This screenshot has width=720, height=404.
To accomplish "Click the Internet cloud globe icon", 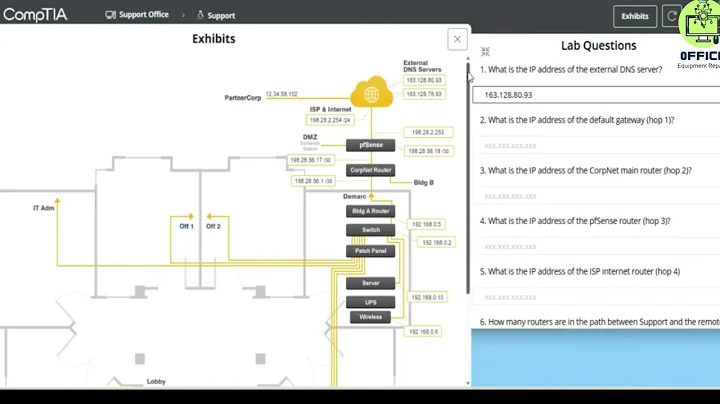I will click(x=371, y=93).
